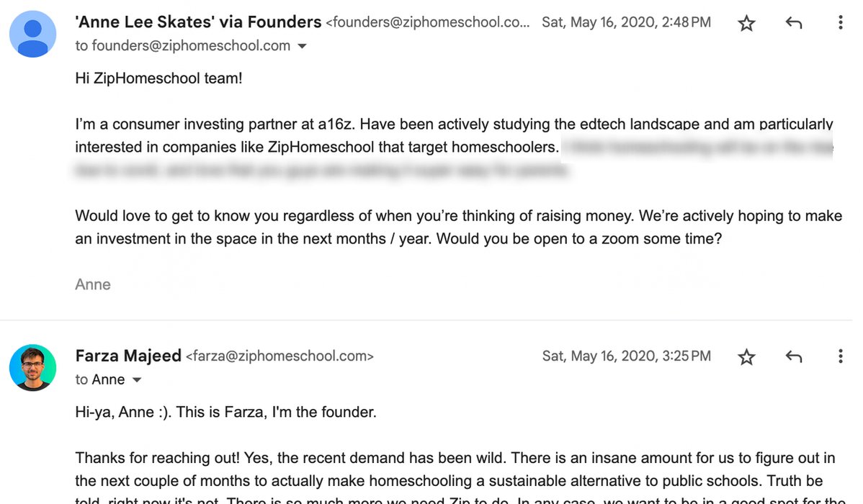Viewport: 863px width, 504px height.
Task: Show recipient details under Anne's email
Action: [x=302, y=46]
